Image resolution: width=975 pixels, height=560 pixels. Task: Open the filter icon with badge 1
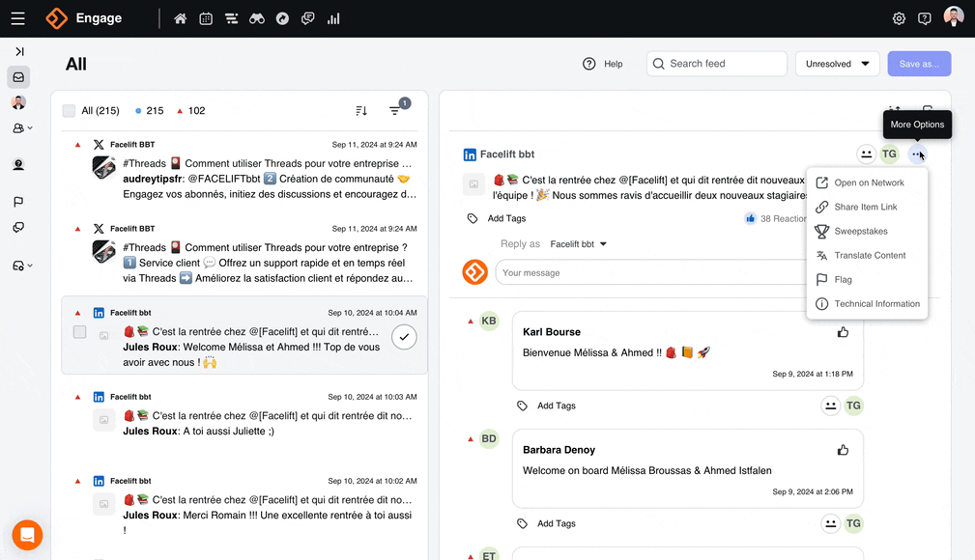[396, 109]
